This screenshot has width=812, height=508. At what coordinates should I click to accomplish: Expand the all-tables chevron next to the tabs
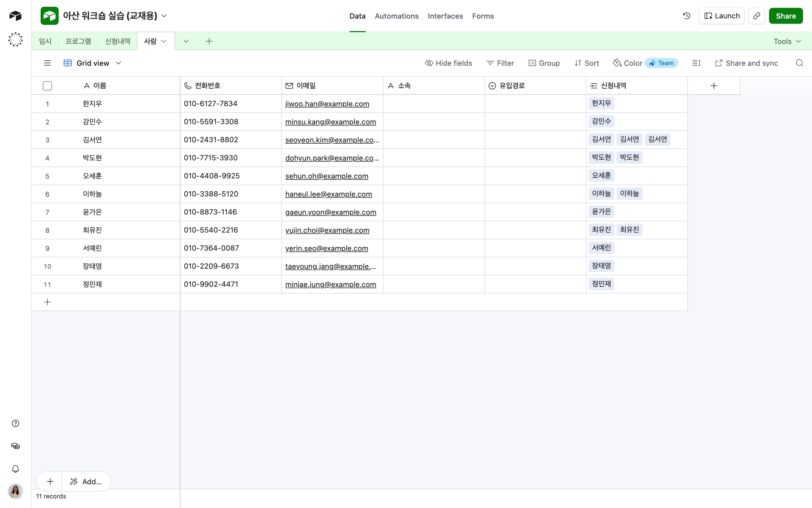[x=186, y=41]
